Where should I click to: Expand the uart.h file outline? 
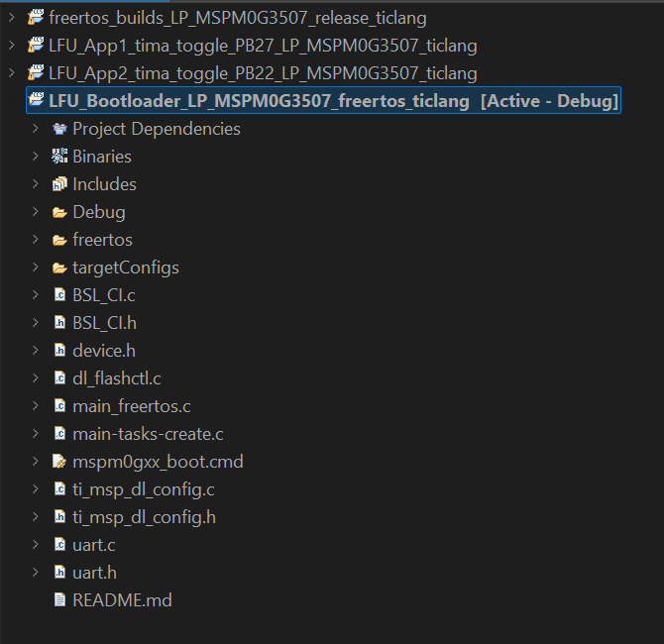[36, 572]
